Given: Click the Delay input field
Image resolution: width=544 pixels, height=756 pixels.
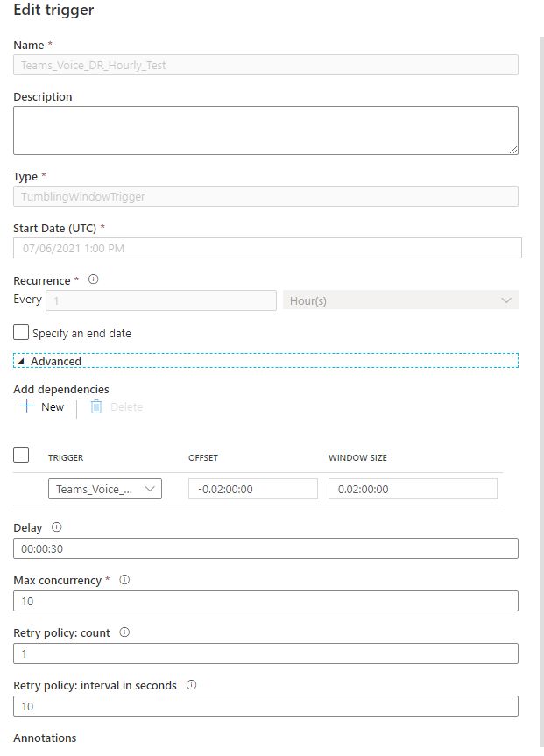Looking at the screenshot, I should [x=265, y=548].
